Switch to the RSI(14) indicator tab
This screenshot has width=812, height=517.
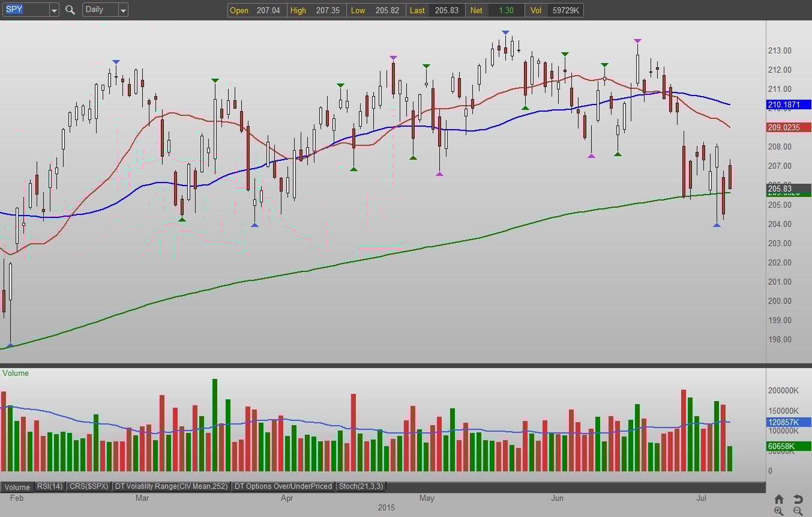tap(49, 486)
